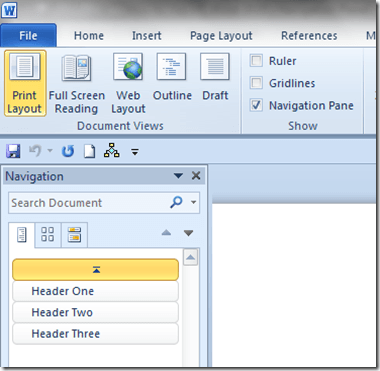The width and height of the screenshot is (380, 371).
Task: Open Full Screen Reading view
Action: pyautogui.click(x=76, y=83)
